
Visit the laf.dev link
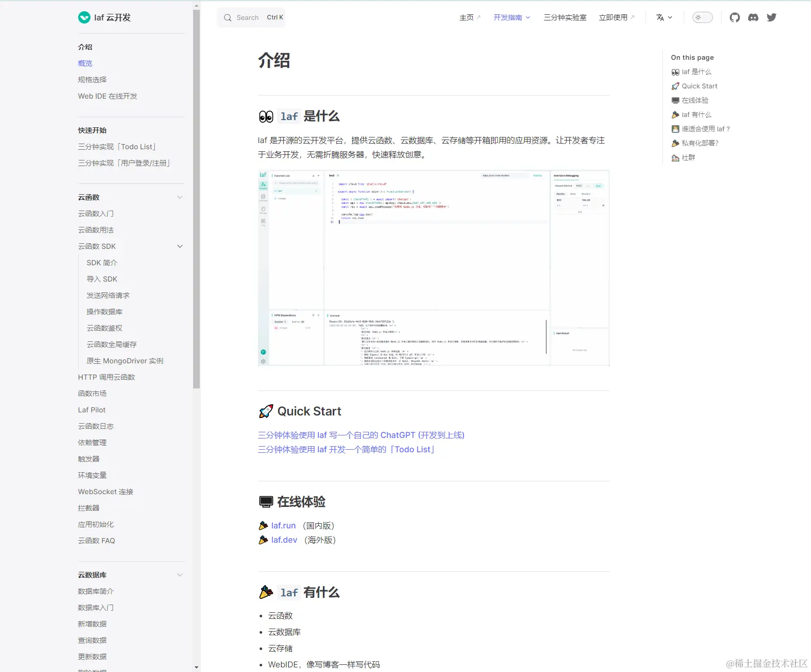pos(284,540)
